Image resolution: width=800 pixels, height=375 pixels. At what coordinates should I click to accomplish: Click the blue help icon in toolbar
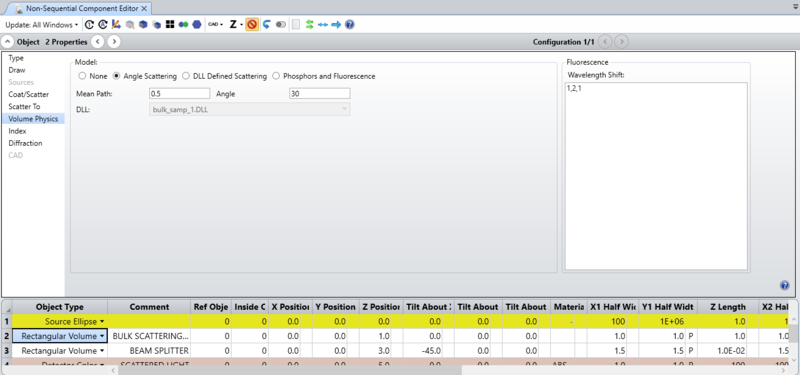[349, 24]
